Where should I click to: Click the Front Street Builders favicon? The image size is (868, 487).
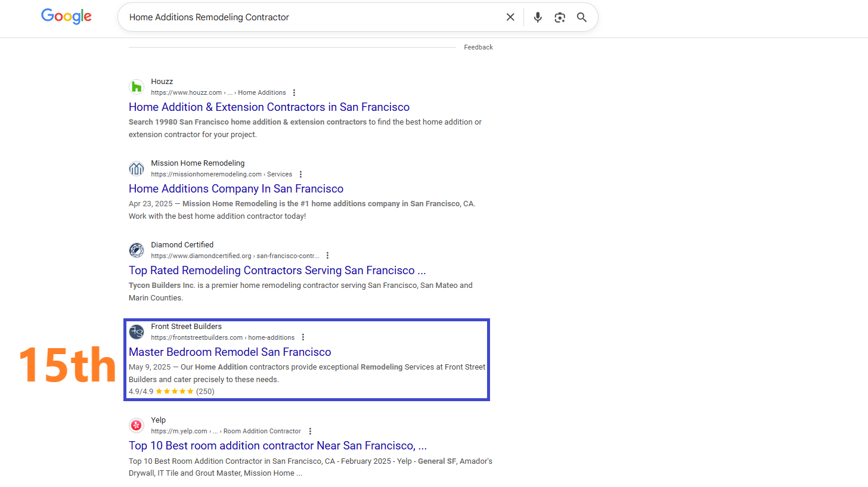pyautogui.click(x=137, y=332)
